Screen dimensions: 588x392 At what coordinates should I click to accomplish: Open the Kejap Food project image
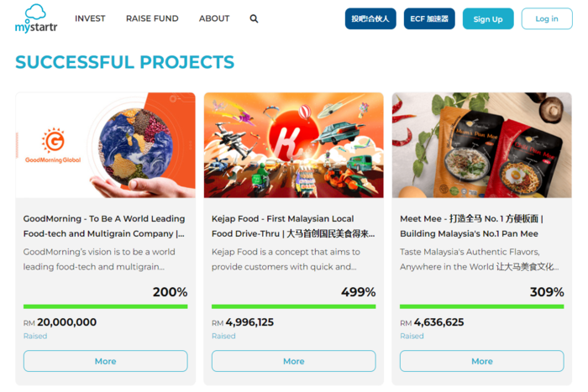(x=294, y=145)
